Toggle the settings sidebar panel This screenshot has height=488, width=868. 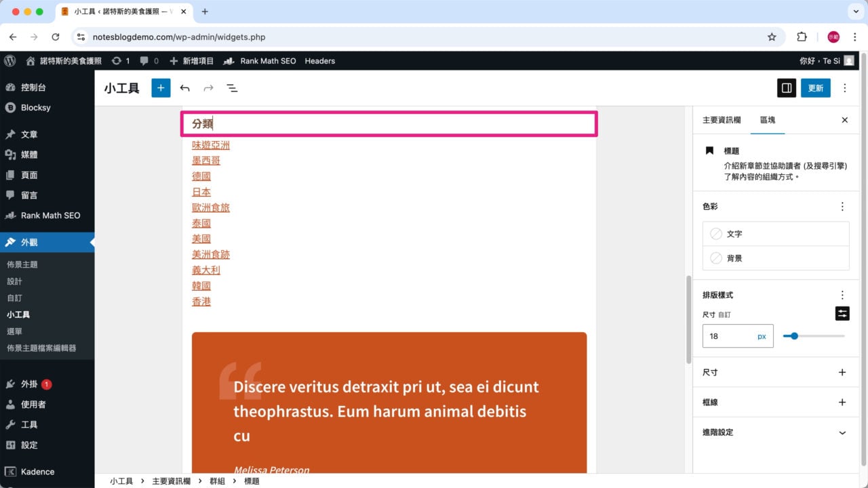786,87
